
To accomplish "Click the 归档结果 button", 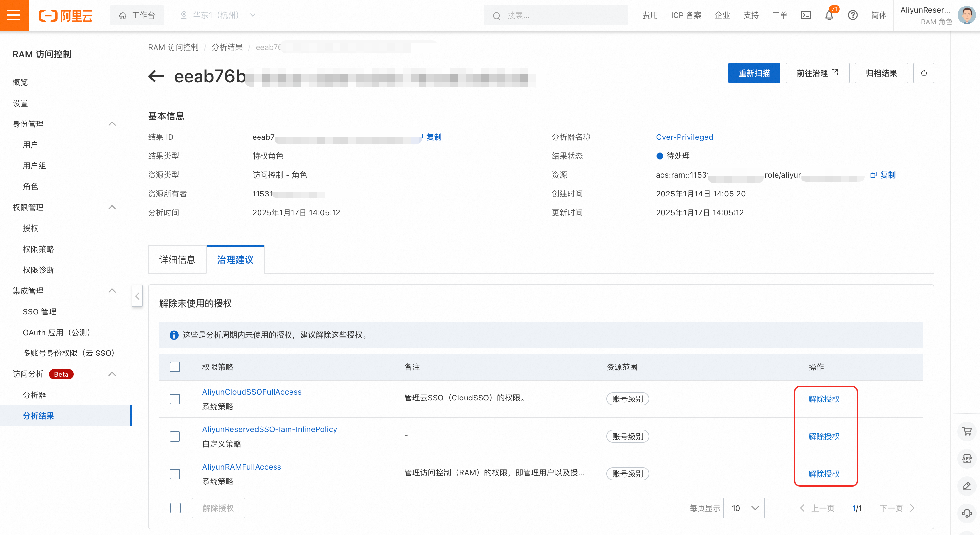I will coord(881,73).
